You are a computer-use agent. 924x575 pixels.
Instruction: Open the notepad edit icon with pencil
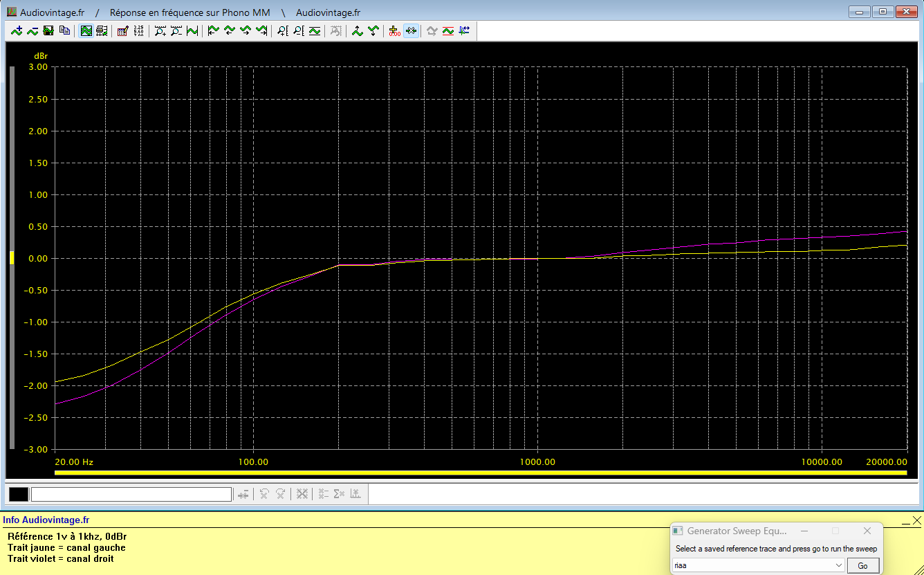pos(123,30)
